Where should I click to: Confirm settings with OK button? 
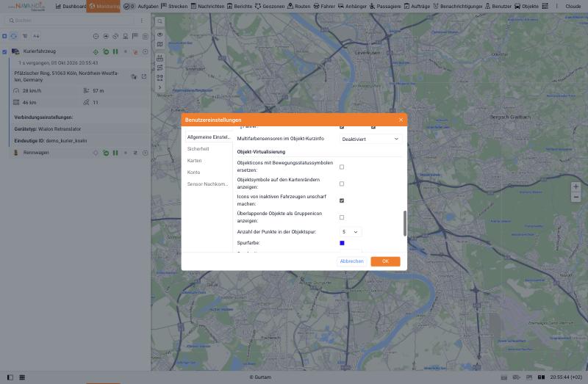(385, 261)
